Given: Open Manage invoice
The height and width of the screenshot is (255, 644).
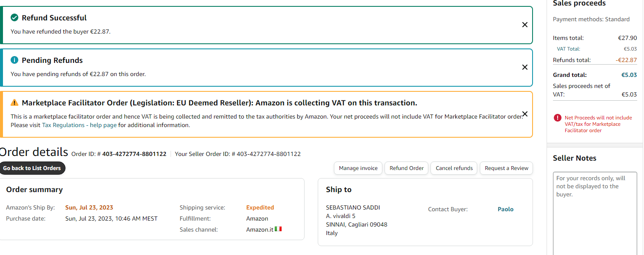Looking at the screenshot, I should click(358, 168).
